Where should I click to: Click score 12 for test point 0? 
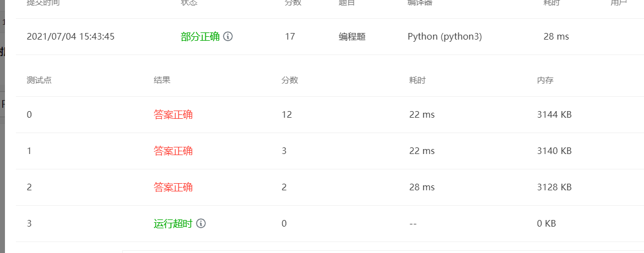[x=287, y=114]
